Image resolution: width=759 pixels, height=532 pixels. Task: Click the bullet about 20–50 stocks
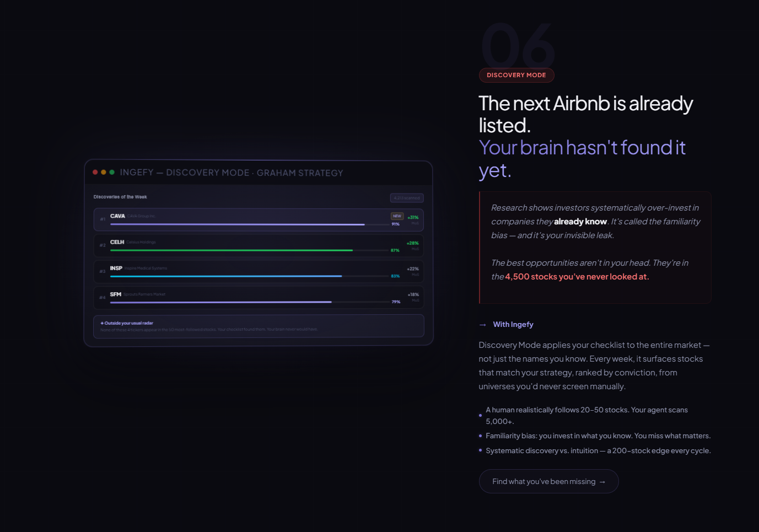click(594, 416)
